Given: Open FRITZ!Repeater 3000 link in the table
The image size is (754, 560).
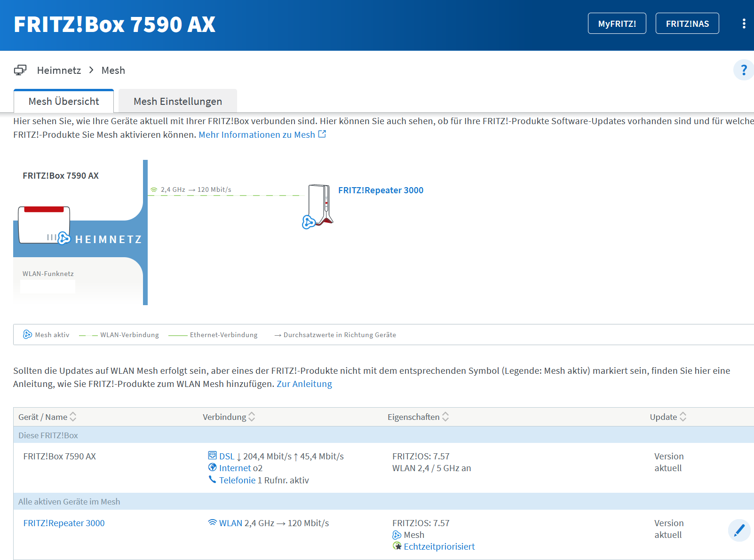Looking at the screenshot, I should point(64,523).
